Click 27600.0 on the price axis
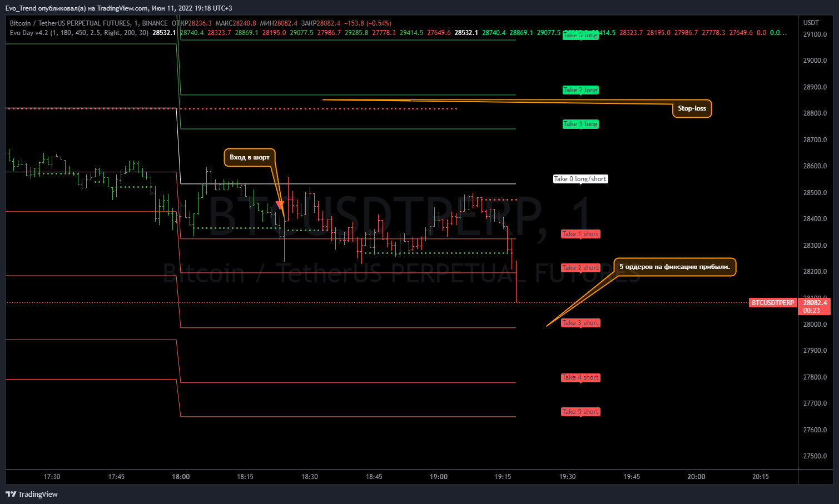The image size is (839, 504). click(x=815, y=430)
